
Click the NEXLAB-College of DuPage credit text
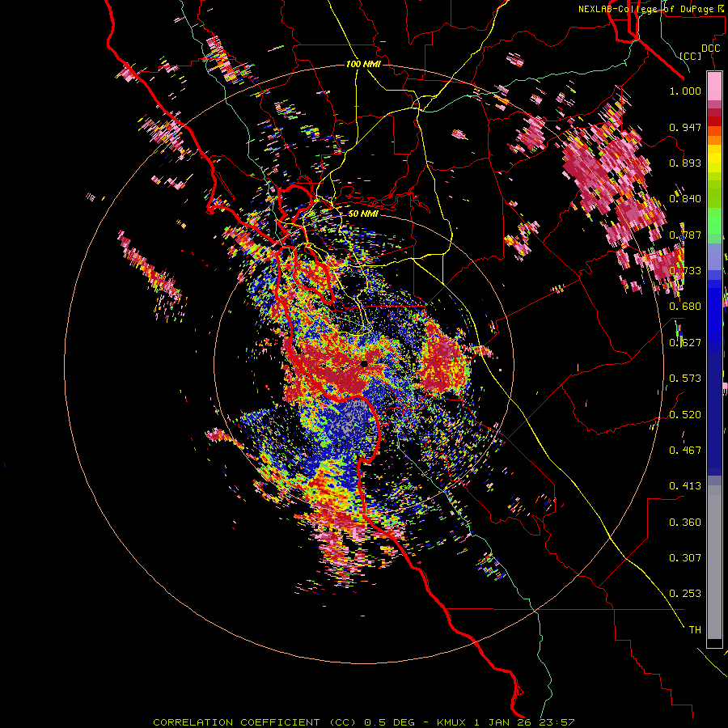pyautogui.click(x=650, y=9)
